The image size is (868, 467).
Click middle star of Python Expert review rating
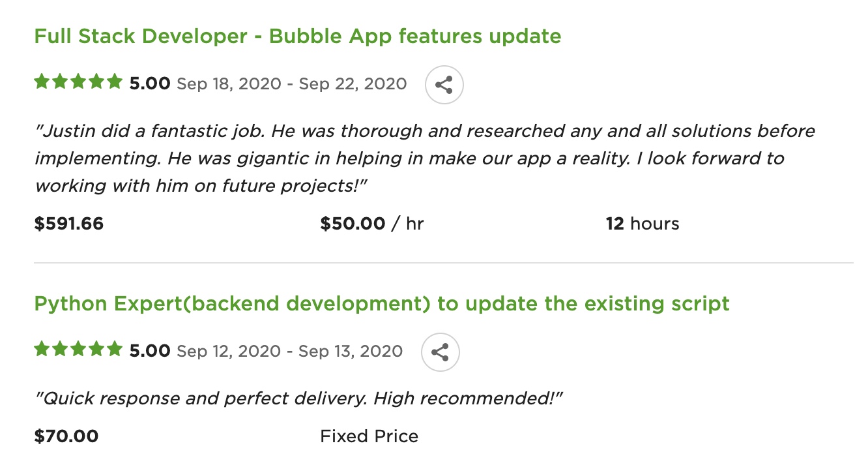78,350
